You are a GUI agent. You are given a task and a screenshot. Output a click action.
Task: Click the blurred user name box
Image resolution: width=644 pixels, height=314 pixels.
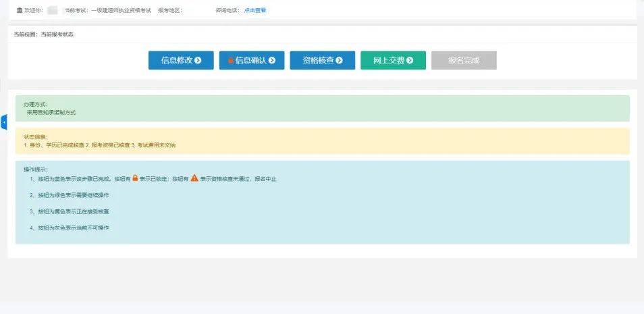coord(52,10)
